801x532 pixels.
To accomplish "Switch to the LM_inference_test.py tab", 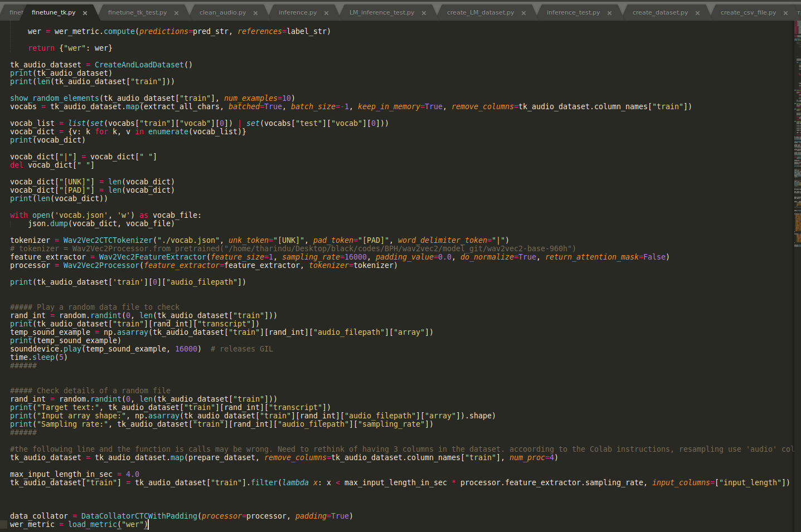I will (x=382, y=12).
